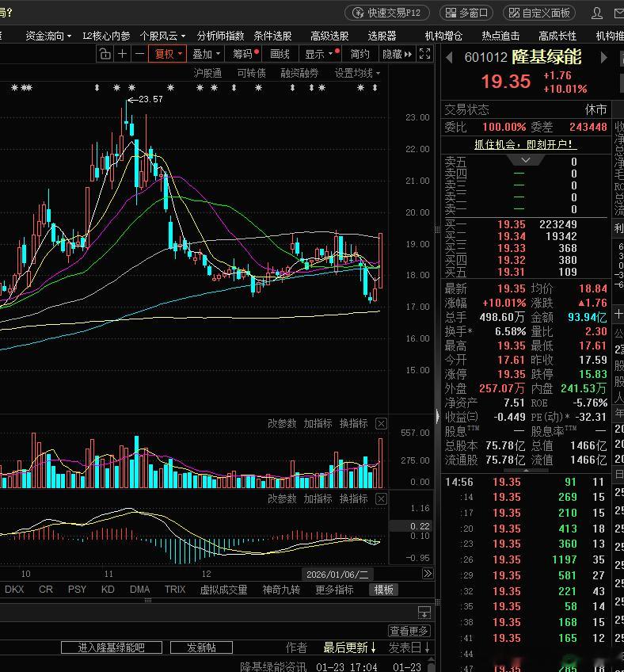624x672 pixels.
Task: Click double-arrow next to date label
Action: pos(428,574)
